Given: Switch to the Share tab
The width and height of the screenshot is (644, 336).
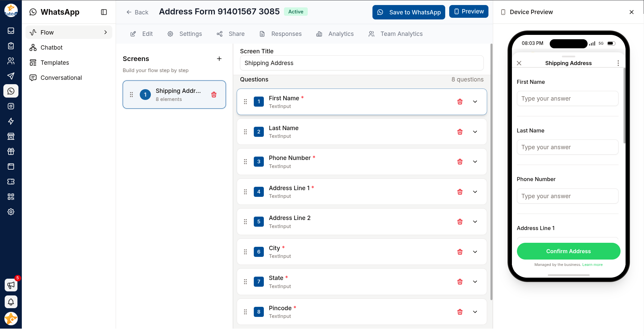Looking at the screenshot, I should 231,34.
